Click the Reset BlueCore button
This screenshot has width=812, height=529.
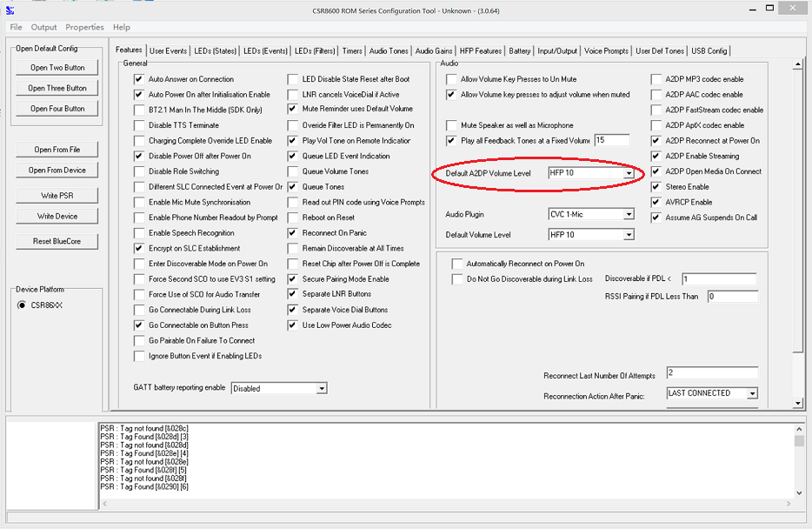tap(57, 242)
